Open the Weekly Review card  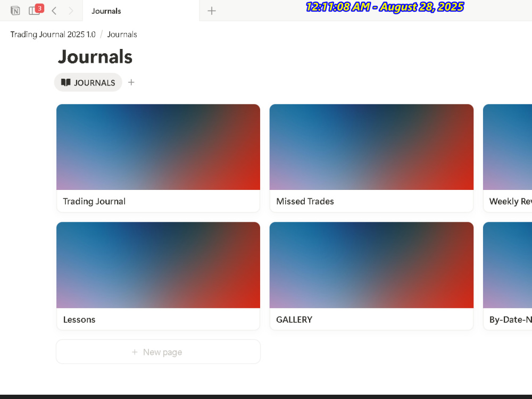(508, 158)
